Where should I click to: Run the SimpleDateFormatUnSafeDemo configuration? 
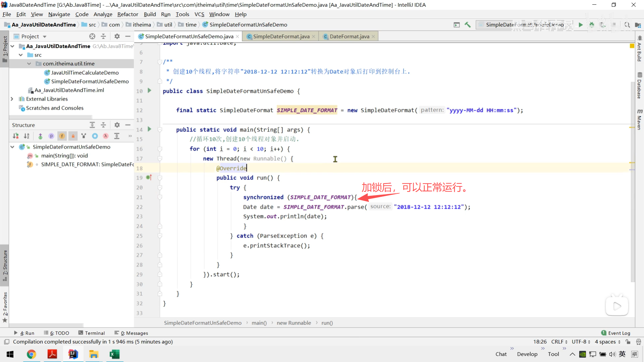581,25
